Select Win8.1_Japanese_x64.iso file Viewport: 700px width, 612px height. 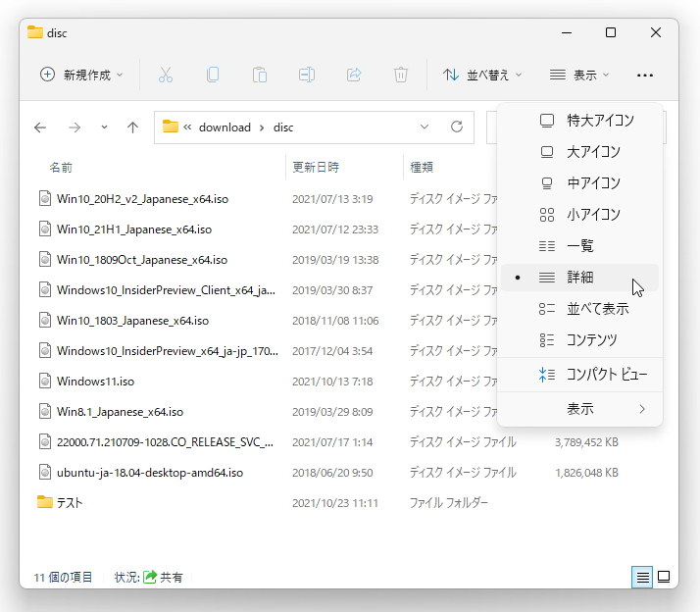coord(120,411)
